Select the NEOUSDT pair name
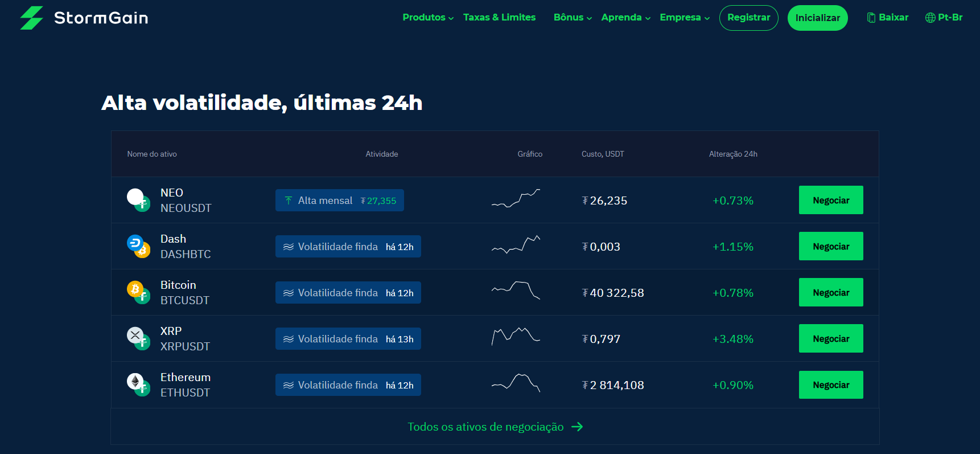The image size is (980, 454). coord(186,208)
